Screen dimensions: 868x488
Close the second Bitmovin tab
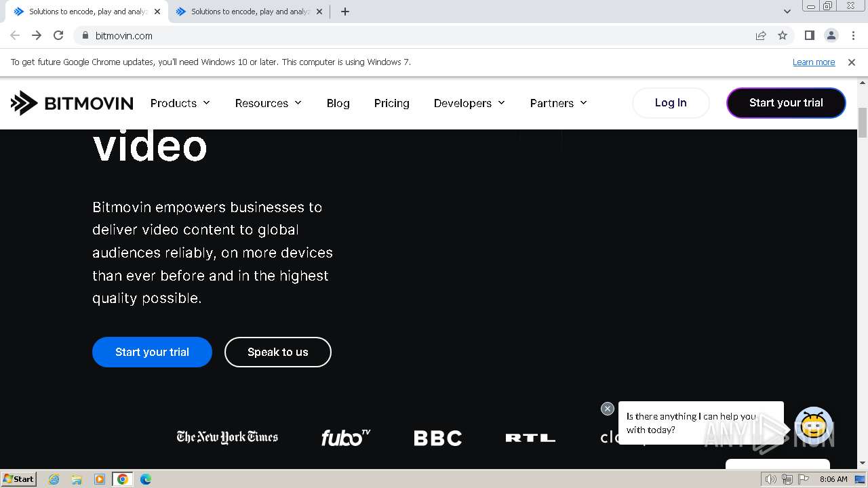pos(319,12)
